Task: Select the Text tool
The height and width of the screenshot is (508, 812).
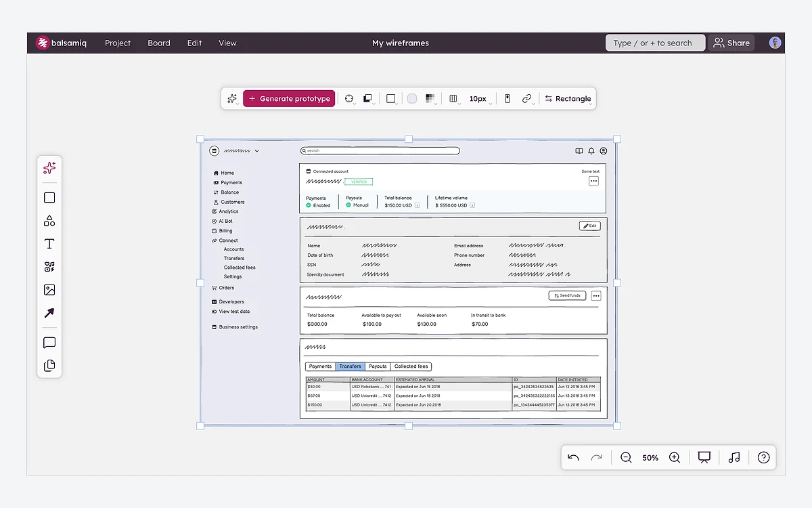Action: click(x=49, y=244)
